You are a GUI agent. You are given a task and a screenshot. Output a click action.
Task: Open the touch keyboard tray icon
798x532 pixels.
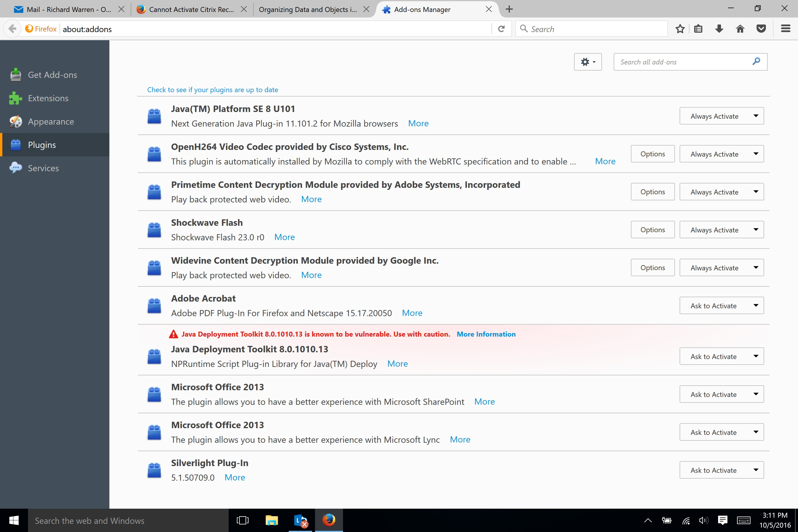[743, 520]
